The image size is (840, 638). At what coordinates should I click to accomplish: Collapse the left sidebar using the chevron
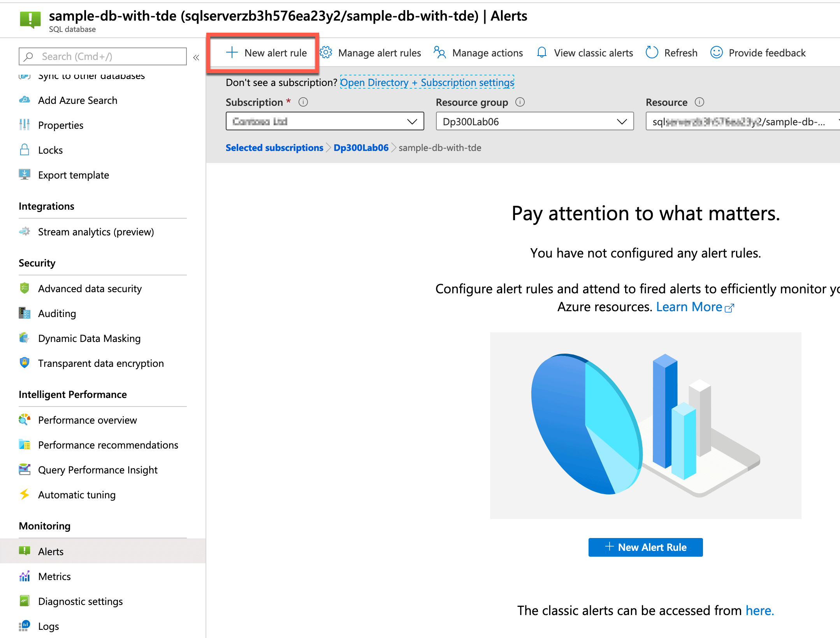point(196,57)
